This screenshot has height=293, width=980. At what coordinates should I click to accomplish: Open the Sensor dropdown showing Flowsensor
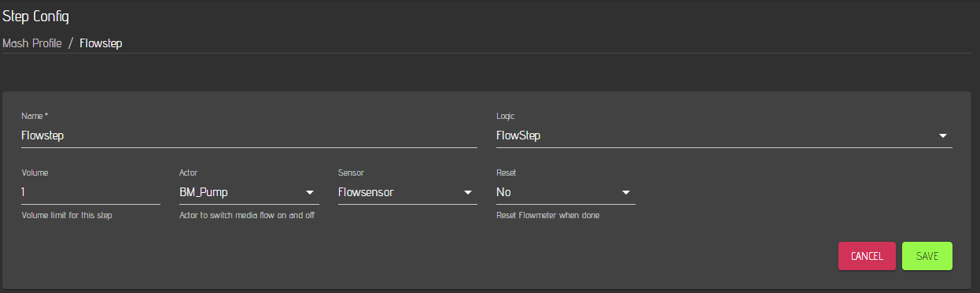tap(407, 192)
